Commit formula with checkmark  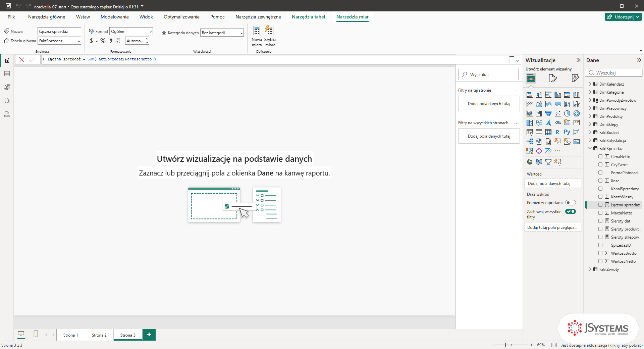tap(32, 59)
